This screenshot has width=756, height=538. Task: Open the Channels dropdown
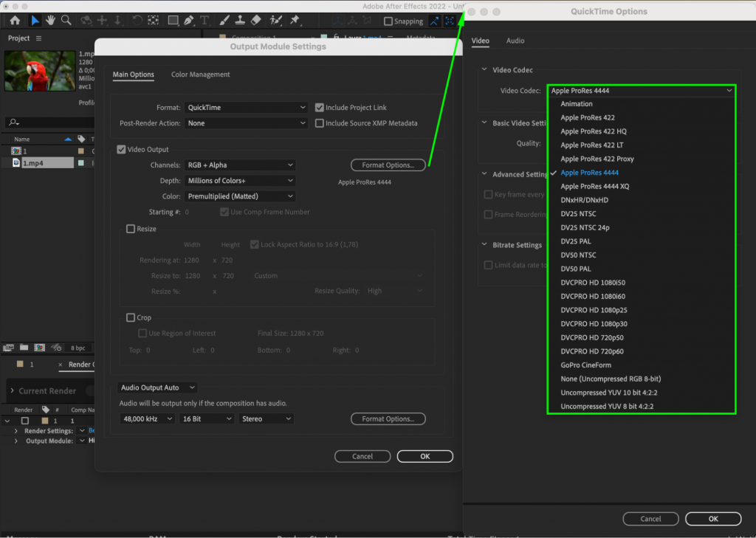click(240, 165)
